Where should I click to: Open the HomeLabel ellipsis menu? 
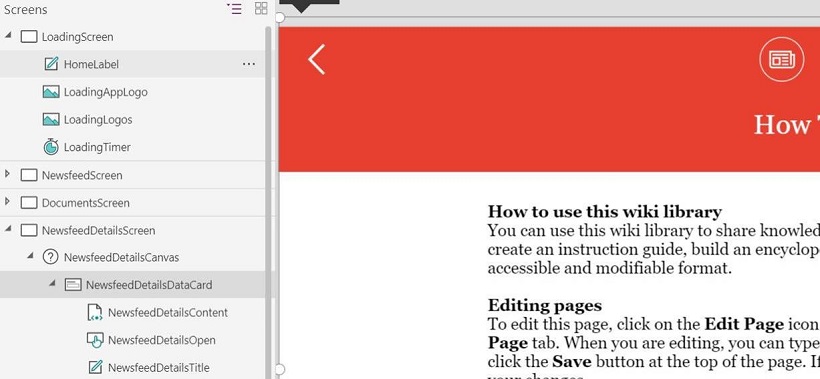(249, 64)
